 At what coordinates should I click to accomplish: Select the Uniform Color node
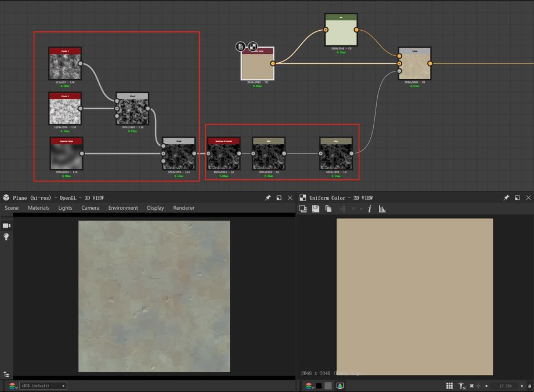tap(257, 64)
